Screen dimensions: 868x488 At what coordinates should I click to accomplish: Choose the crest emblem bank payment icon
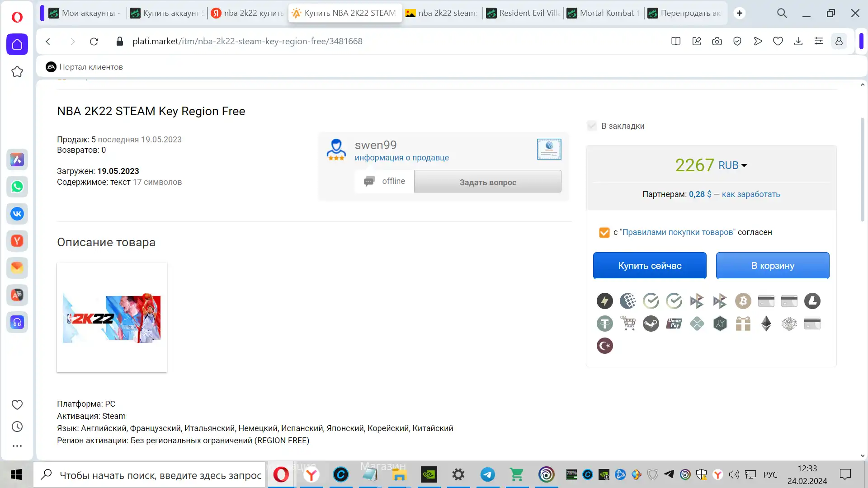point(789,324)
